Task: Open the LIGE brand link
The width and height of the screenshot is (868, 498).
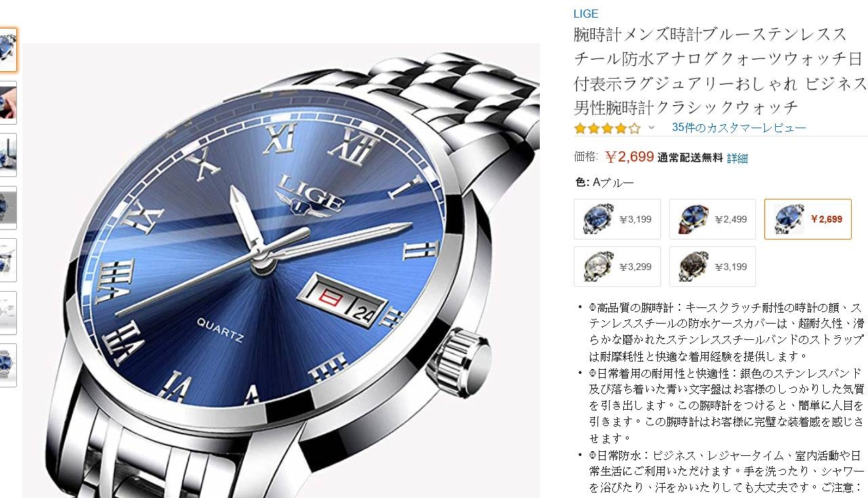Action: (586, 14)
